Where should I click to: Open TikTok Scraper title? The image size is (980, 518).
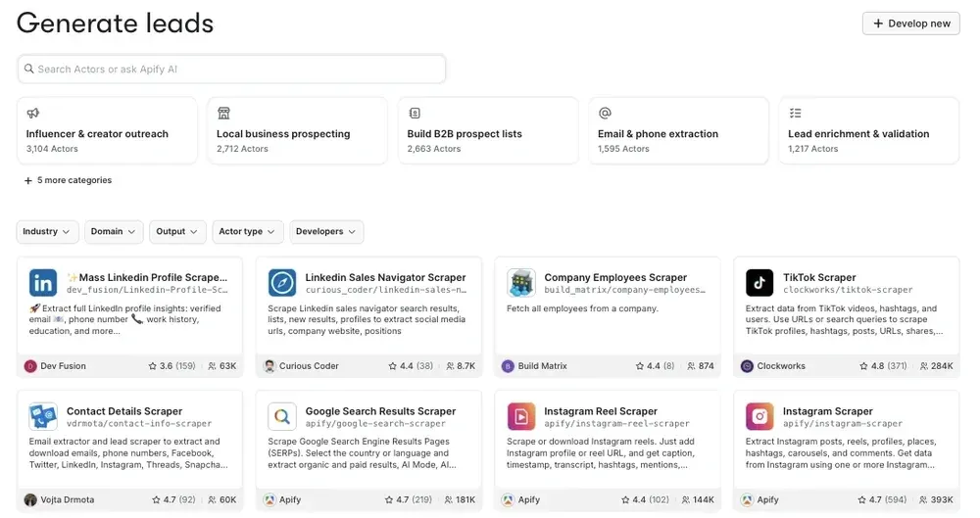[819, 277]
